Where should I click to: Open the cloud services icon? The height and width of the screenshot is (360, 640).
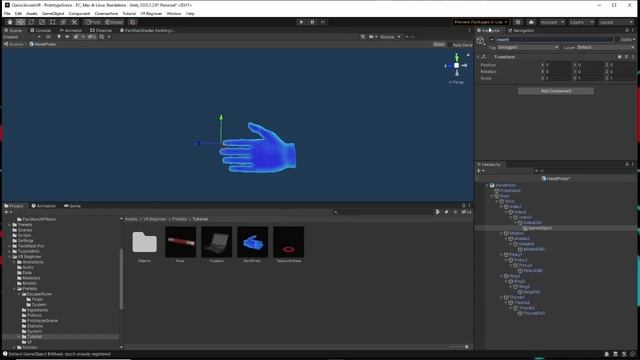pos(531,22)
